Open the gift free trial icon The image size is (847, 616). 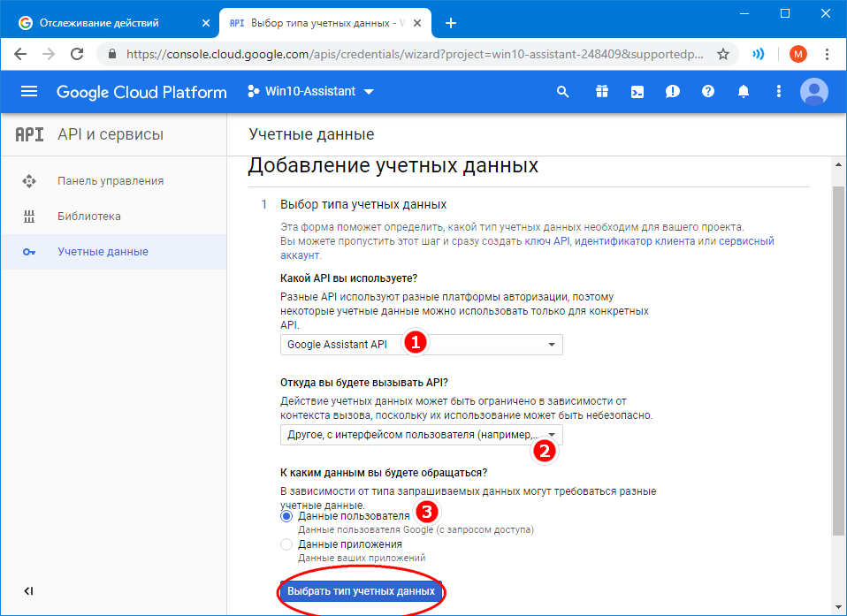click(601, 92)
